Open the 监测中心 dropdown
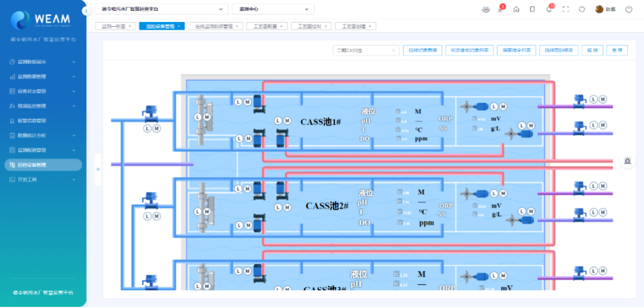 (273, 9)
